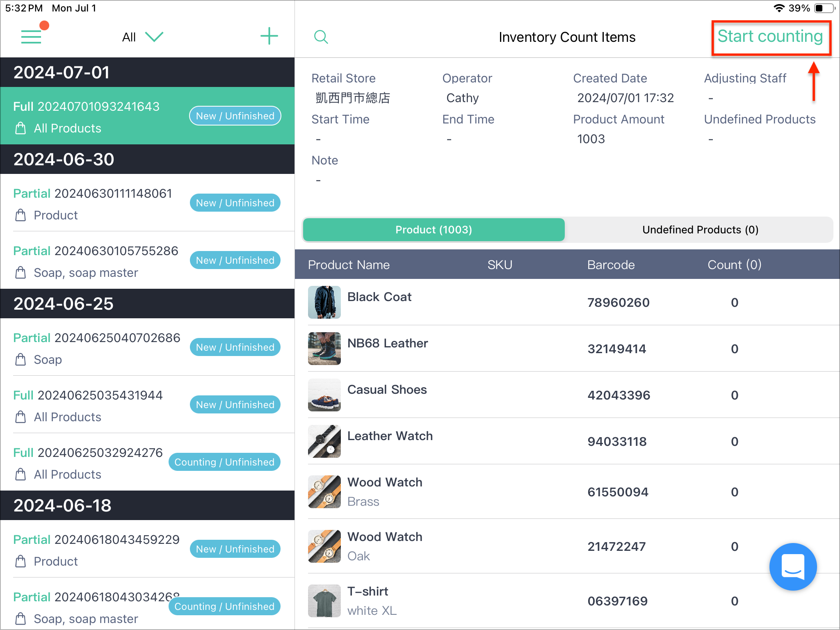Viewport: 840px width, 630px height.
Task: Click Created Date value 2024/07/01 17:32
Action: coord(625,98)
